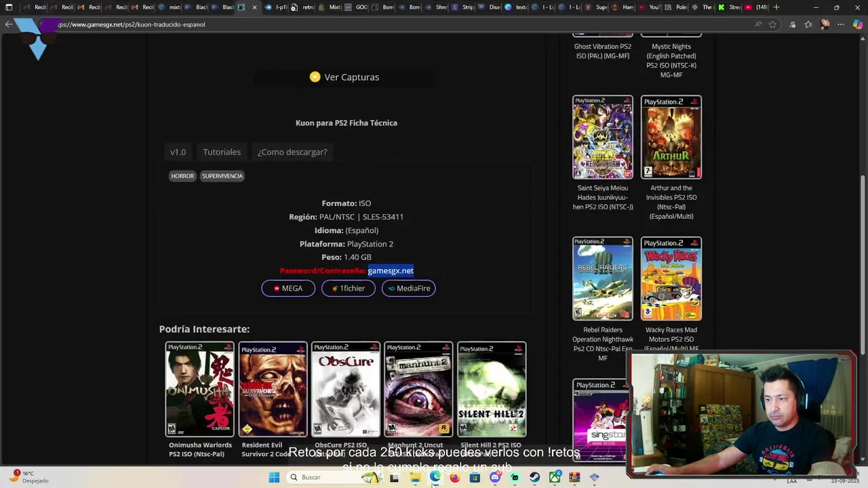Screen dimensions: 868x488
Task: Open Rebel Raiders Operation Nighthawk title link
Action: pos(603,344)
